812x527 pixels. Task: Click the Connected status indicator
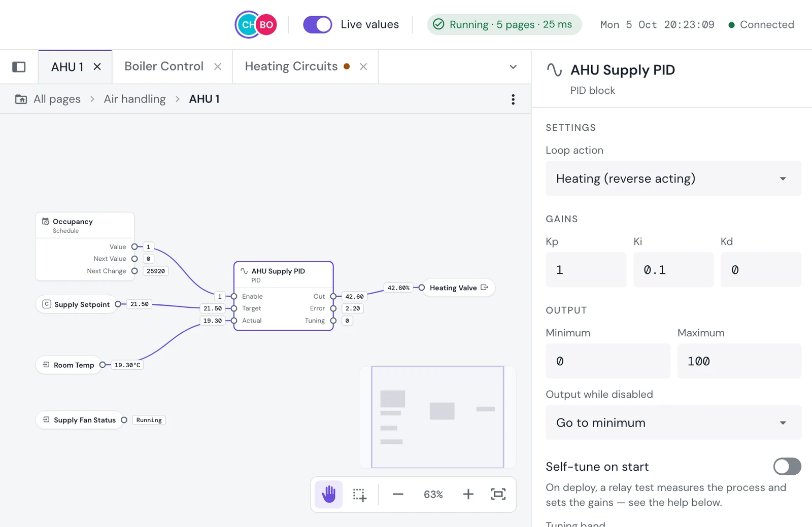tap(761, 24)
